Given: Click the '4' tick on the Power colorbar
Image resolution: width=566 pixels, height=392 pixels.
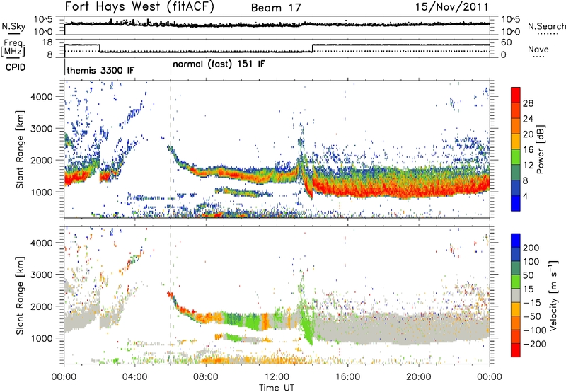Looking at the screenshot, I should 525,196.
